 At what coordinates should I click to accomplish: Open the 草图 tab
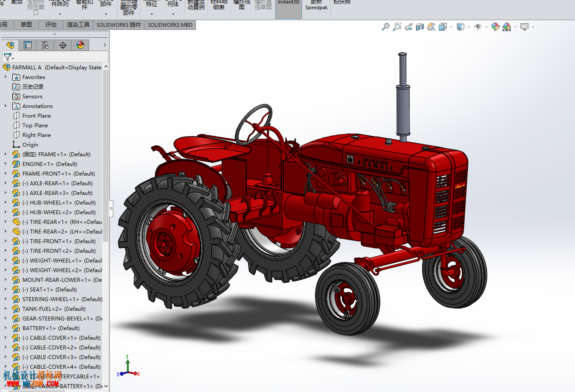pyautogui.click(x=26, y=25)
